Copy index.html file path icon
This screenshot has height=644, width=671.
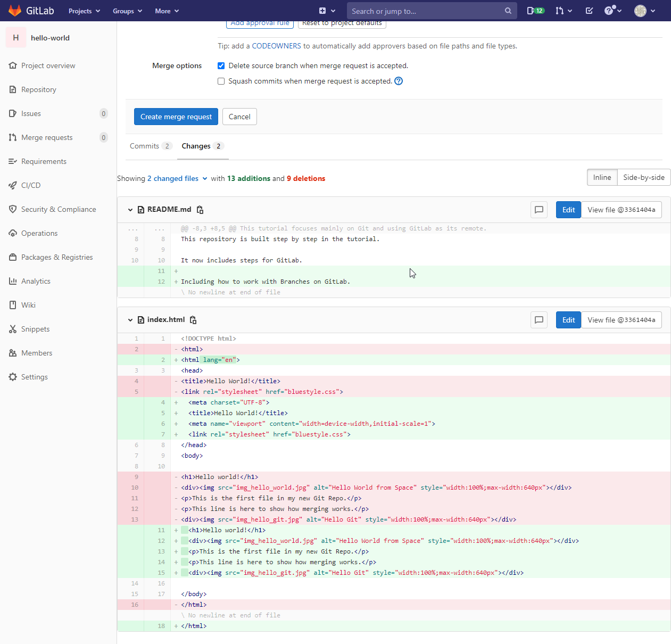[193, 320]
